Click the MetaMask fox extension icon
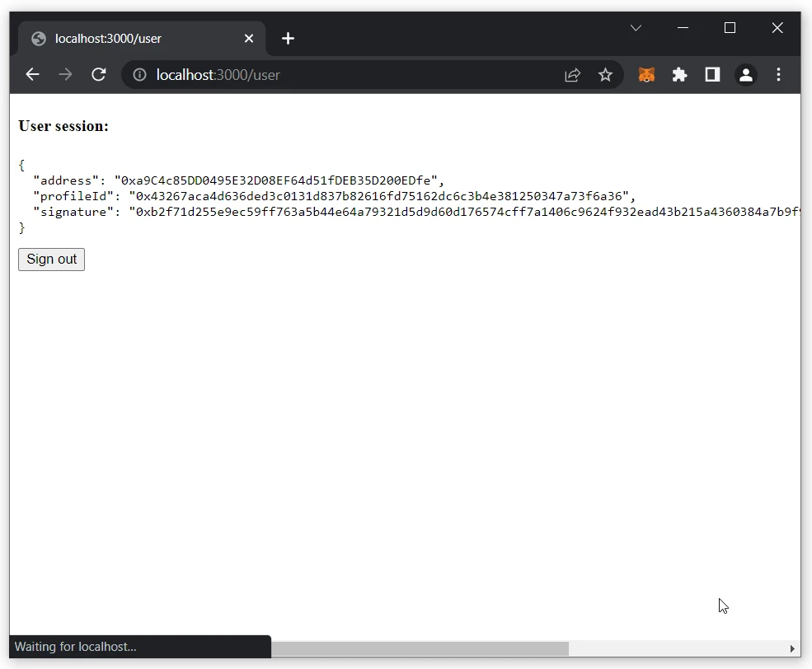Image resolution: width=812 pixels, height=669 pixels. click(x=647, y=75)
